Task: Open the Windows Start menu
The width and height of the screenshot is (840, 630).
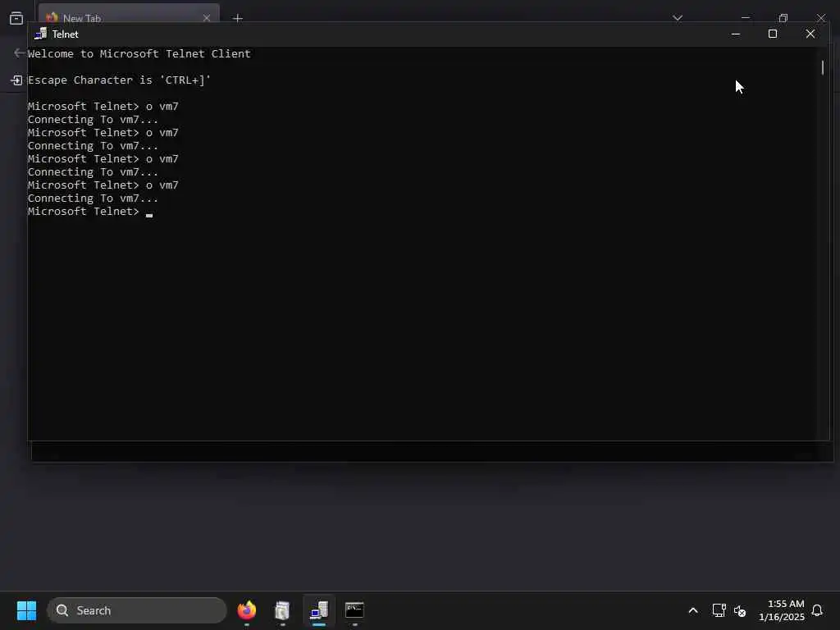Action: [x=26, y=610]
